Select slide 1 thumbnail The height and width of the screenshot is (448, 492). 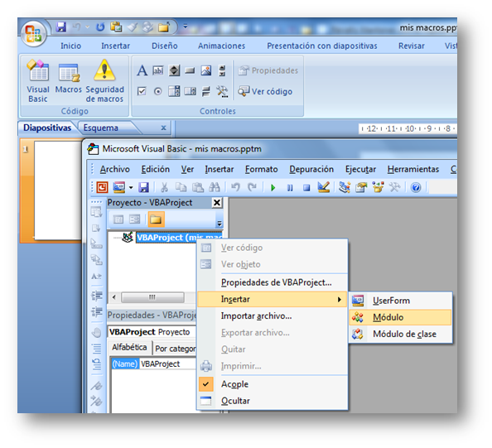click(57, 190)
